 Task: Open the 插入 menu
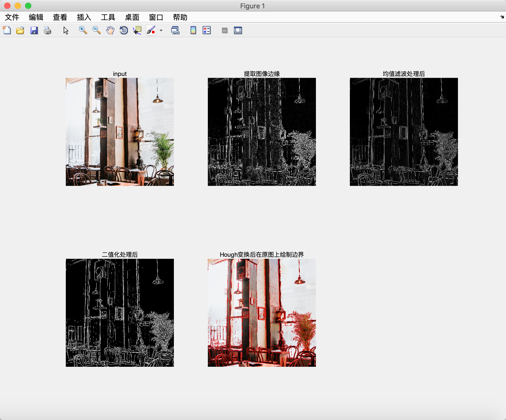click(84, 17)
